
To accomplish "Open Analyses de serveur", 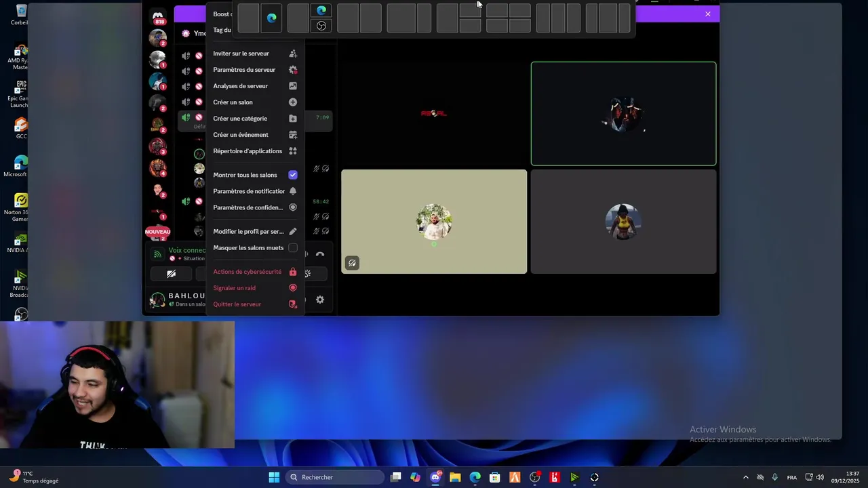I will pos(255,86).
